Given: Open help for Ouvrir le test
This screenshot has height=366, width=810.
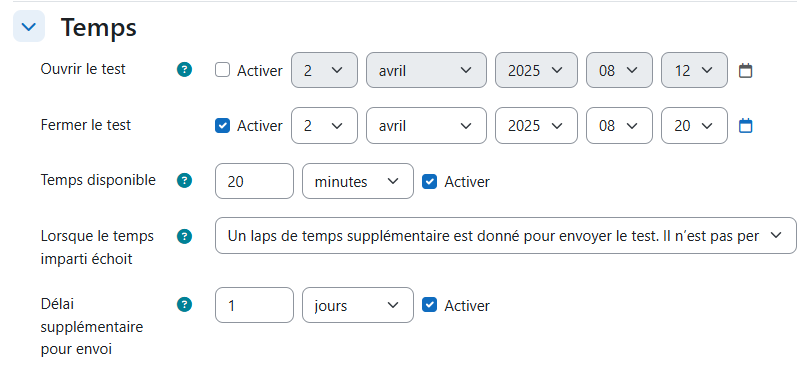Looking at the screenshot, I should tap(184, 70).
